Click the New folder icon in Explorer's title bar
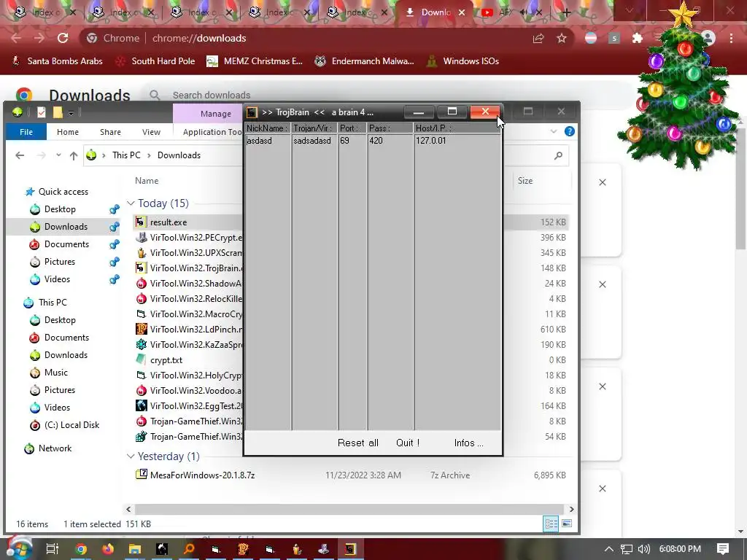Image resolution: width=747 pixels, height=560 pixels. click(x=58, y=112)
